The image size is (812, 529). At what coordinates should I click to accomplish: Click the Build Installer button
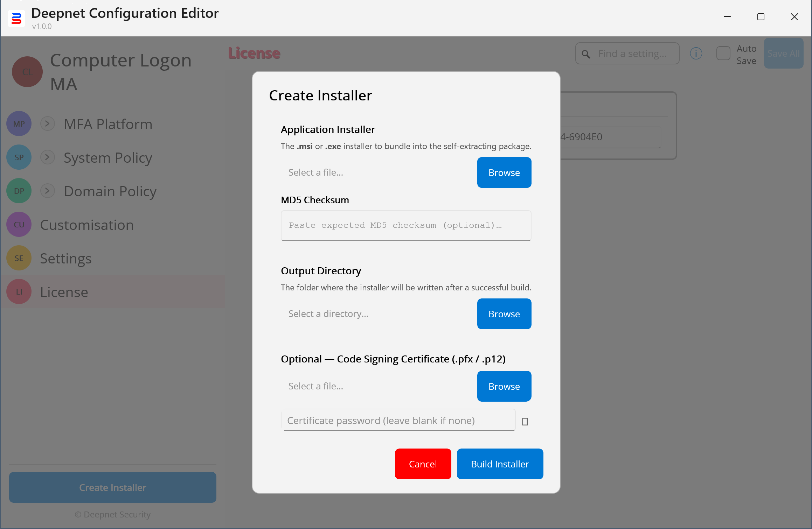tap(500, 464)
